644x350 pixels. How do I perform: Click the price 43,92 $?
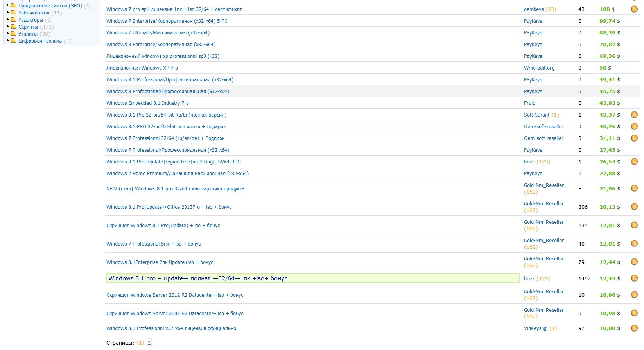tap(610, 103)
